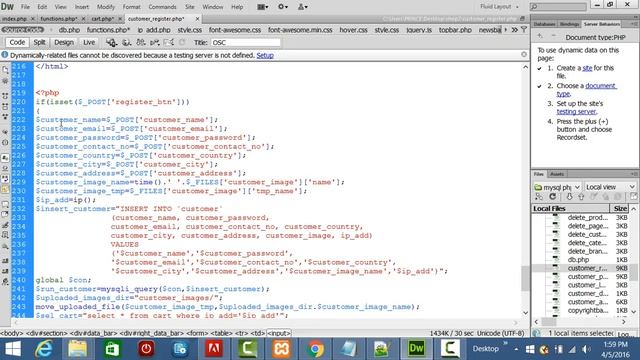Click the Refresh icon in Files panel
Viewport: 640px width, 360px height.
tap(553, 197)
